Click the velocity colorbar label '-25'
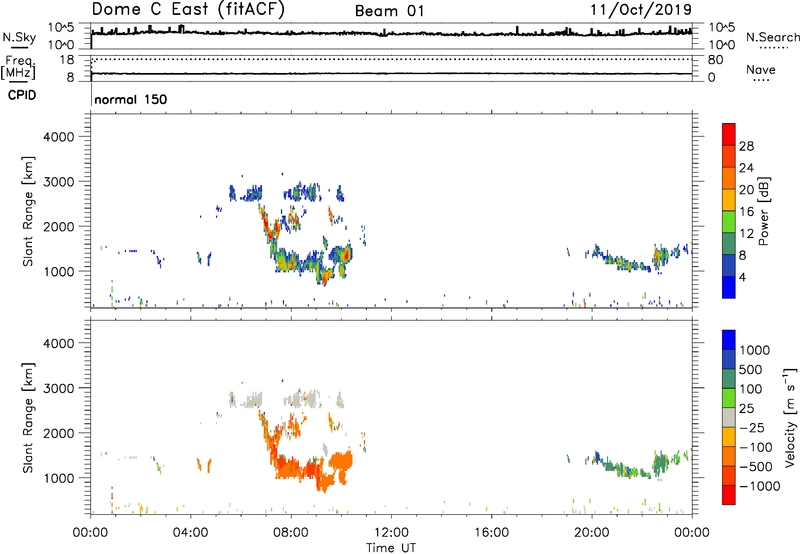The width and height of the screenshot is (800, 554). (x=751, y=427)
